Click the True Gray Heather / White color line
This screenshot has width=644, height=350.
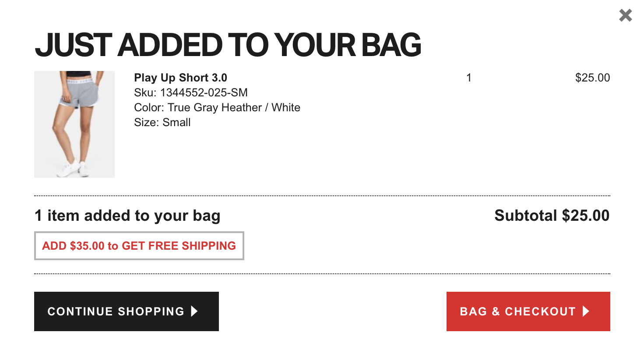click(217, 108)
